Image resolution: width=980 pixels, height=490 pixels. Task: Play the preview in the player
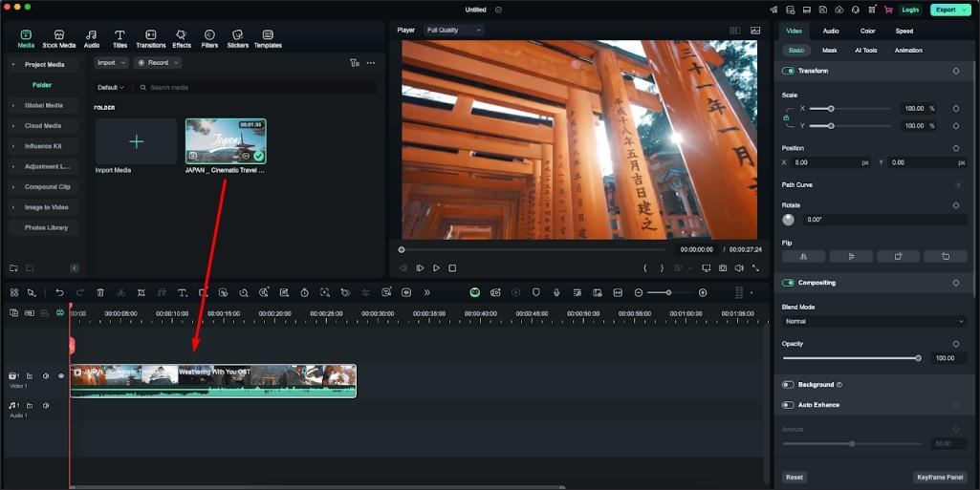tap(436, 267)
